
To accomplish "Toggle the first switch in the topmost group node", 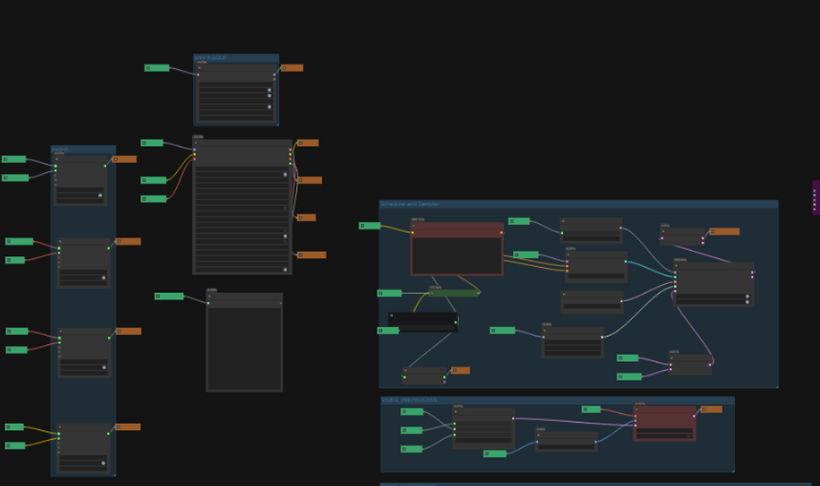I will 268,91.
